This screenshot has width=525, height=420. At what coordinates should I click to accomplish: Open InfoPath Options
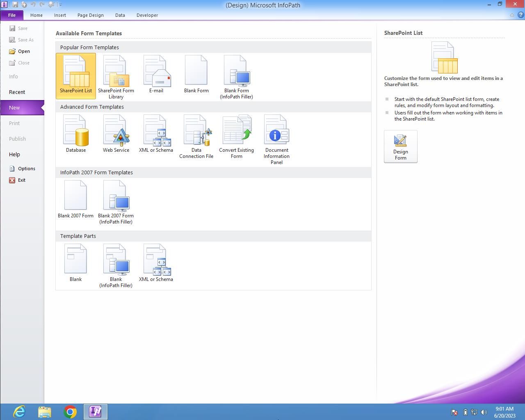26,169
